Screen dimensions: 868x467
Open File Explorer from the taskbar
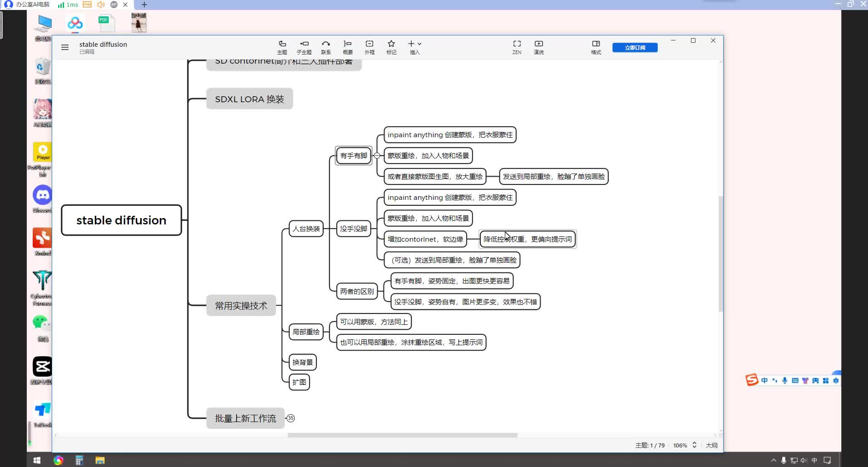(x=100, y=460)
